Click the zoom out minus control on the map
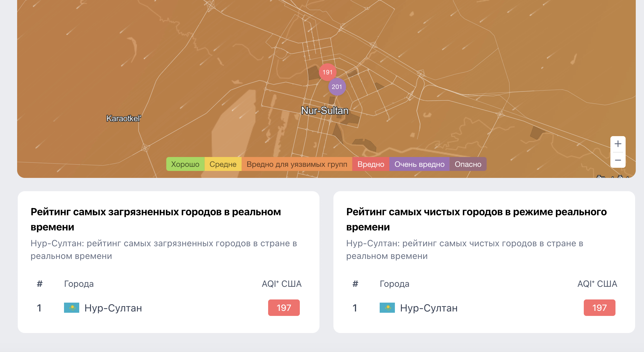The image size is (644, 352). click(x=618, y=160)
